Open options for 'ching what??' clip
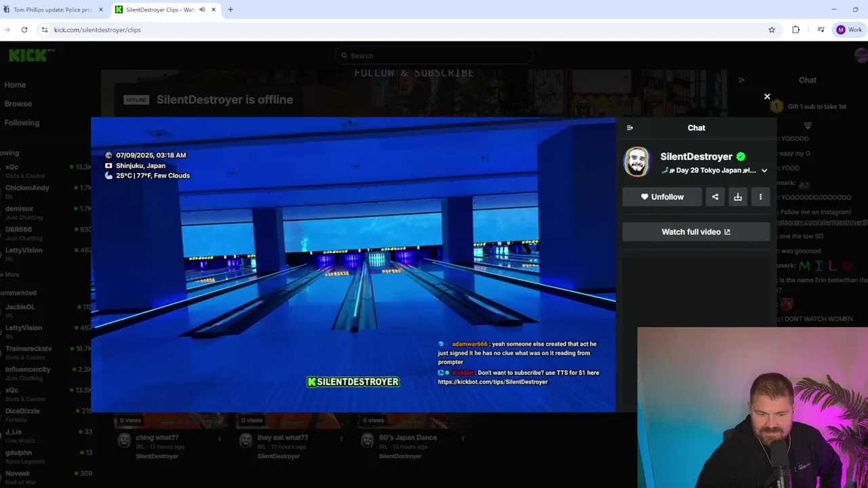The image size is (868, 488). [x=219, y=439]
